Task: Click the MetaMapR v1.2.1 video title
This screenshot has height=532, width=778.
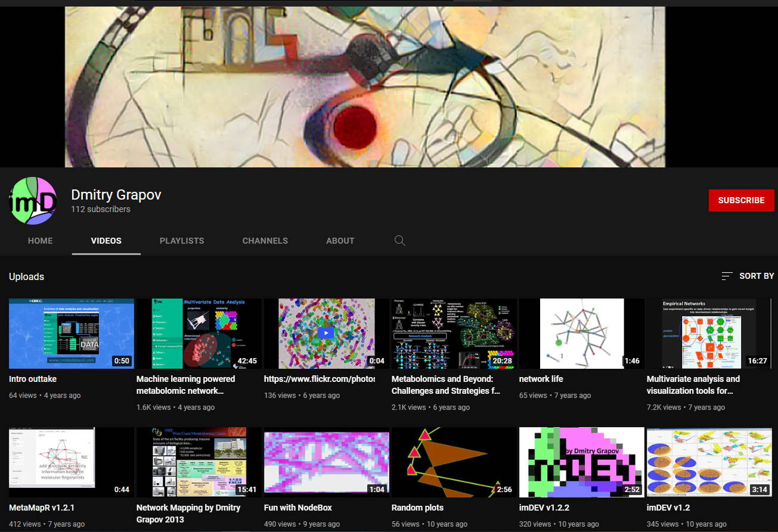Action: point(40,507)
